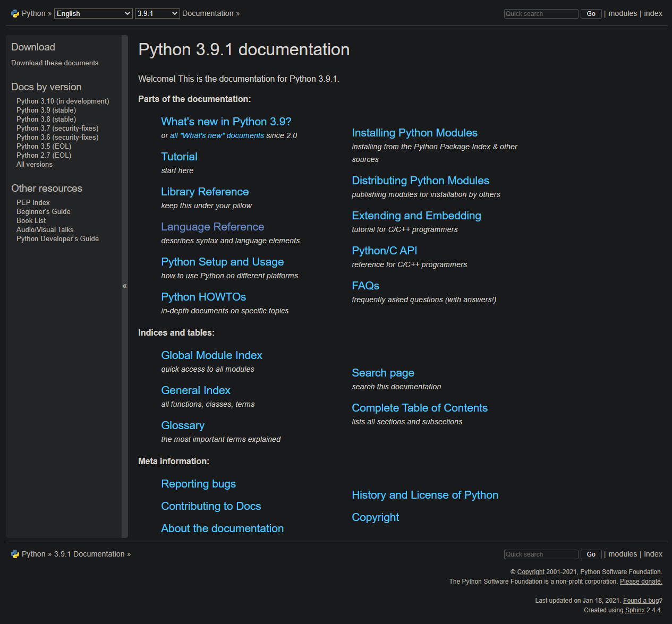Click Download these documents
This screenshot has width=672, height=624.
click(54, 63)
